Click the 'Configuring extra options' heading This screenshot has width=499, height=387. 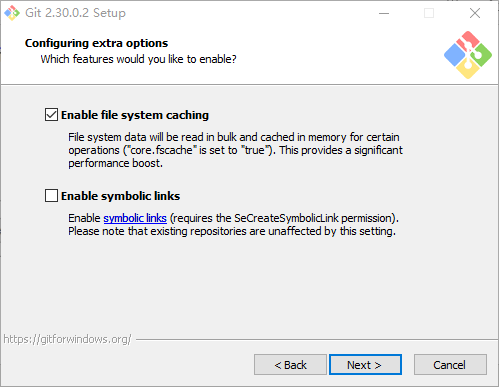pyautogui.click(x=96, y=43)
